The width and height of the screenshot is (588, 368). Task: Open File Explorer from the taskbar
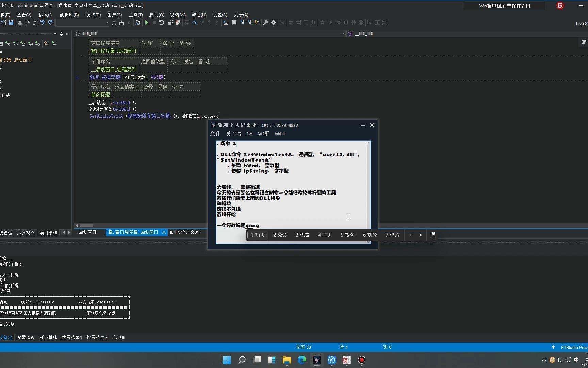point(287,360)
